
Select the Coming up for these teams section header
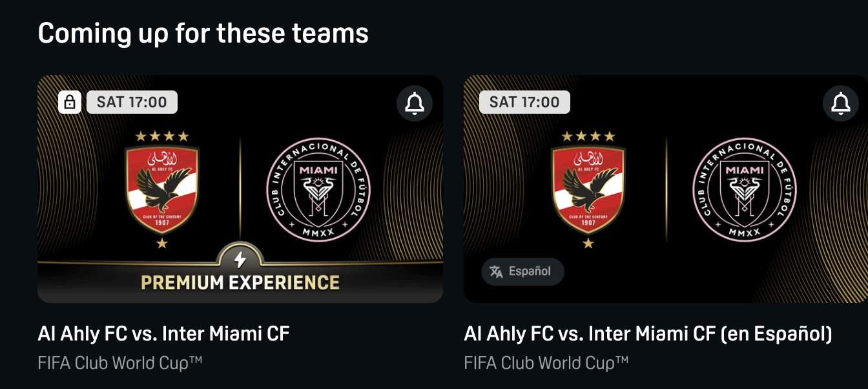pyautogui.click(x=203, y=32)
